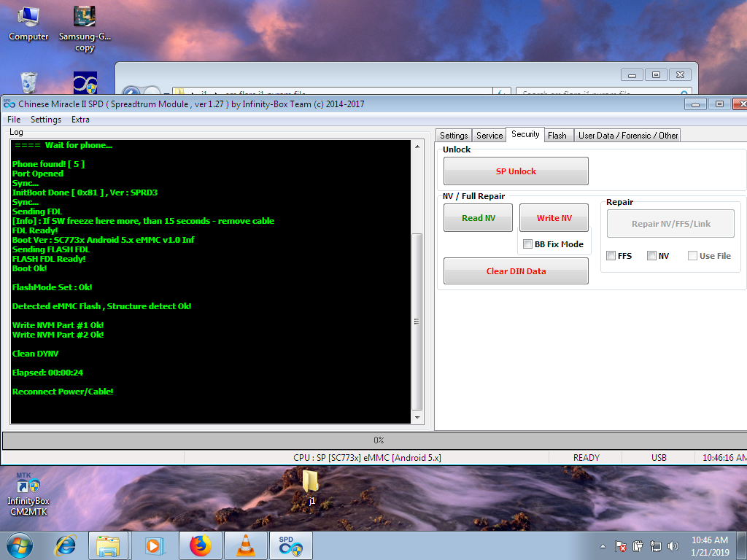Open the File menu
Viewport: 747px width, 560px height.
(x=14, y=120)
